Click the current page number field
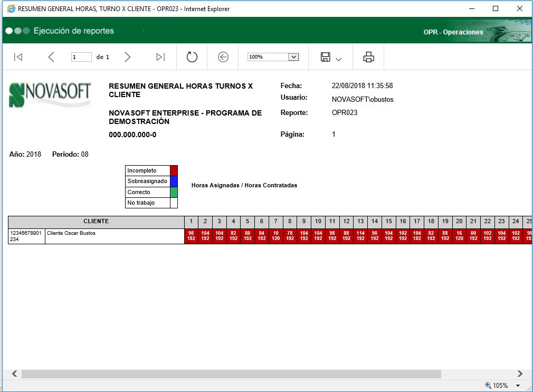The height and width of the screenshot is (392, 533). tap(81, 57)
